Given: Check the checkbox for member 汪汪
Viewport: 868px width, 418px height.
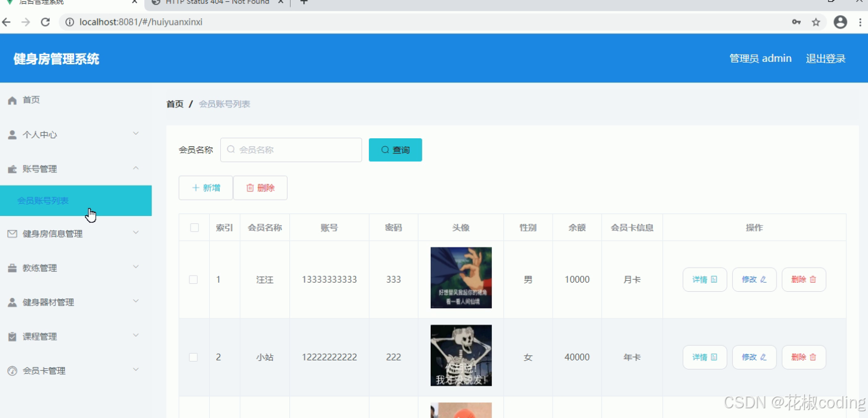Looking at the screenshot, I should coord(193,279).
